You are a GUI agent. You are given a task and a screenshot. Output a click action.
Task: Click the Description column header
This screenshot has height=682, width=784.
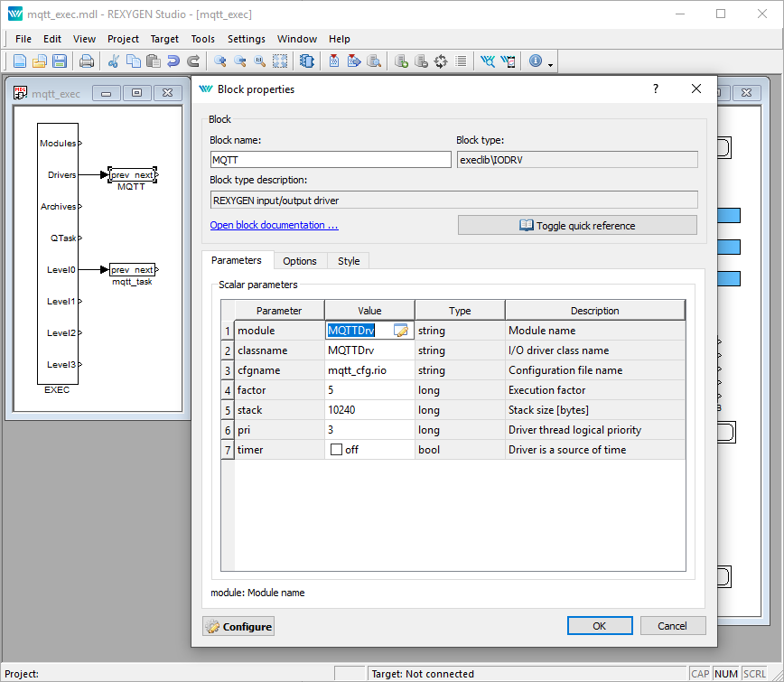coord(595,311)
